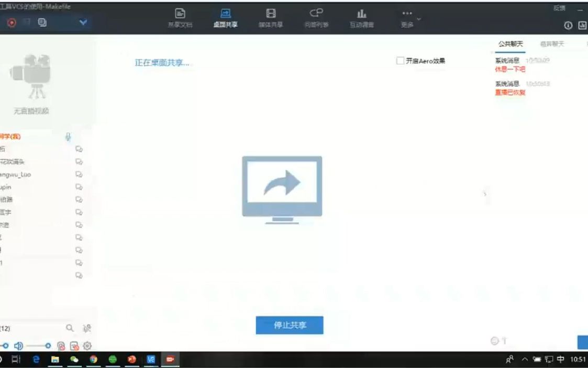Open the 互动调查 interactive survey tool
This screenshot has width=588, height=368.
tap(362, 16)
